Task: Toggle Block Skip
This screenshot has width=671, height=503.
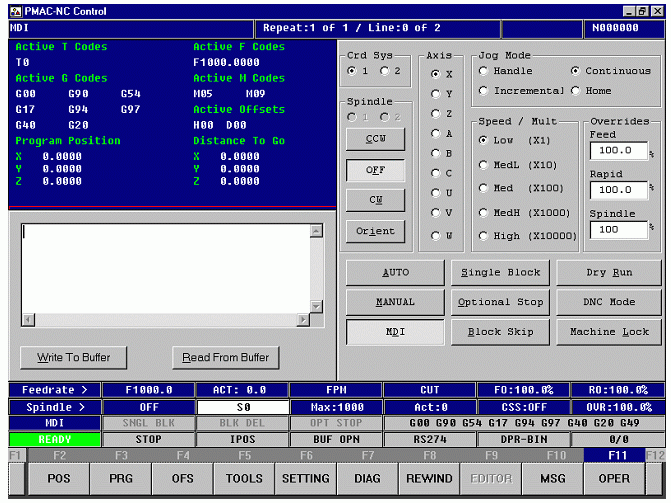Action: click(500, 332)
